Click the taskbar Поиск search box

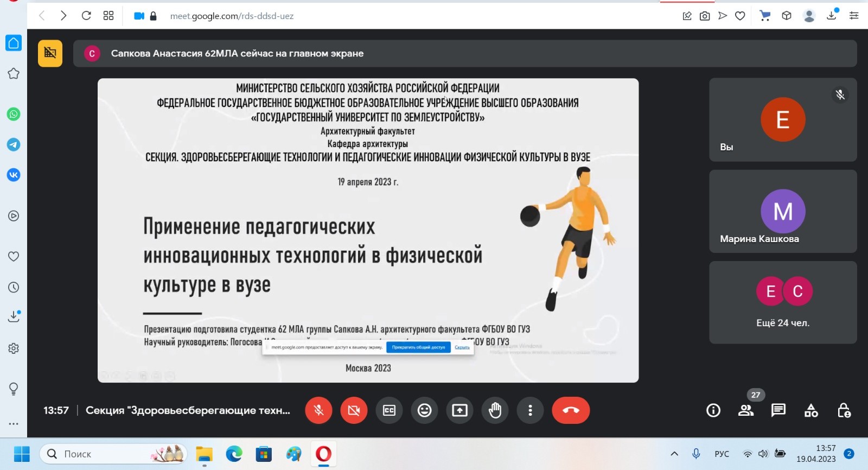click(x=113, y=454)
